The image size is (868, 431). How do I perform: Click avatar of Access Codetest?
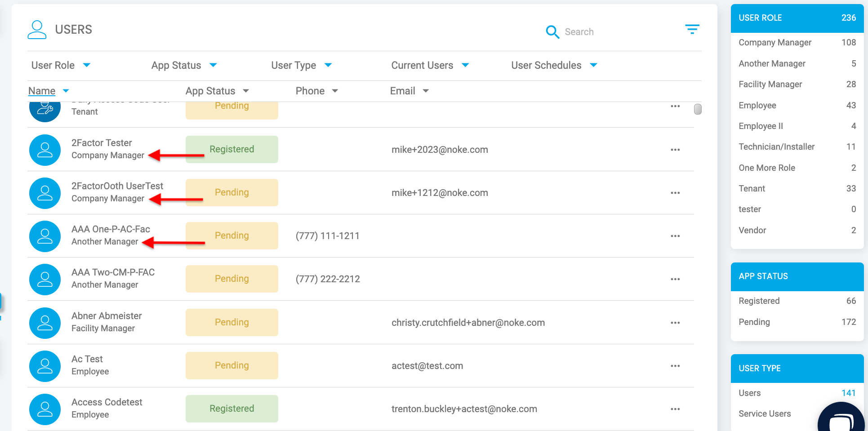pyautogui.click(x=45, y=409)
